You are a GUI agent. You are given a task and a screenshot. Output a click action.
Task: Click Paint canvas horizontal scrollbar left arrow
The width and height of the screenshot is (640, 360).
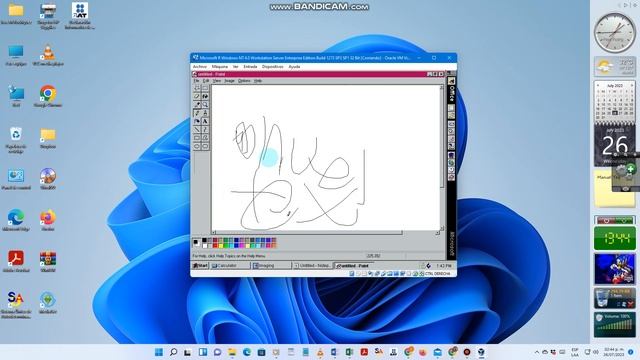click(x=214, y=233)
